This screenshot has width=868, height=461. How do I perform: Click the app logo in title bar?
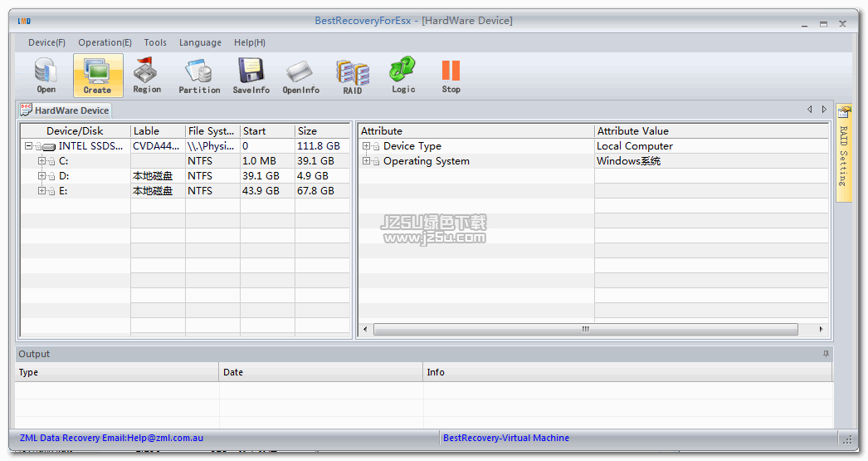24,21
